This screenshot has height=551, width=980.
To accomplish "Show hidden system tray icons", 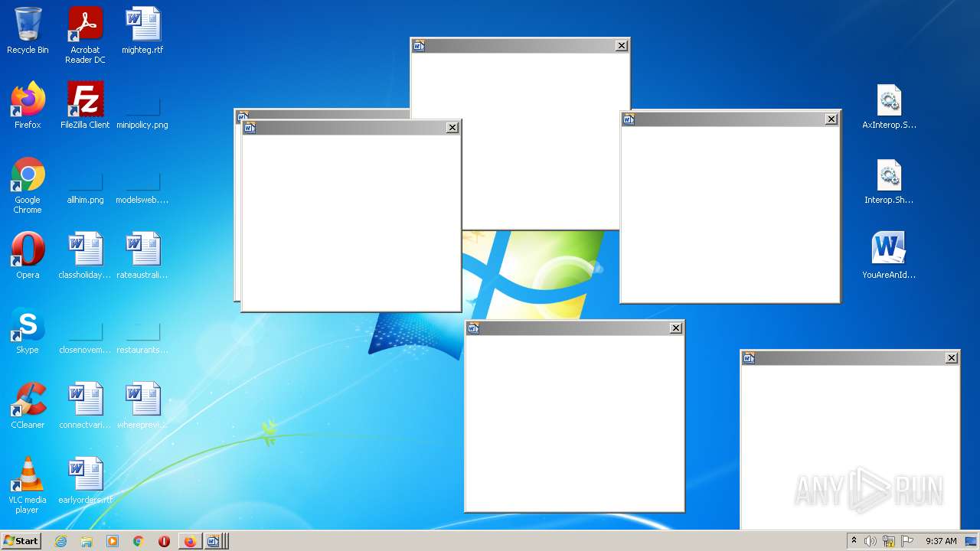I will pos(854,541).
